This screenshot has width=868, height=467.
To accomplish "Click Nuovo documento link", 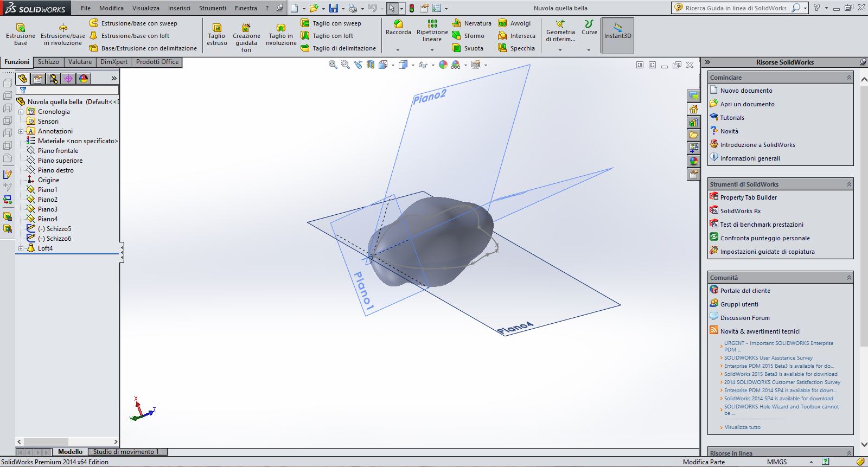I will (x=746, y=91).
